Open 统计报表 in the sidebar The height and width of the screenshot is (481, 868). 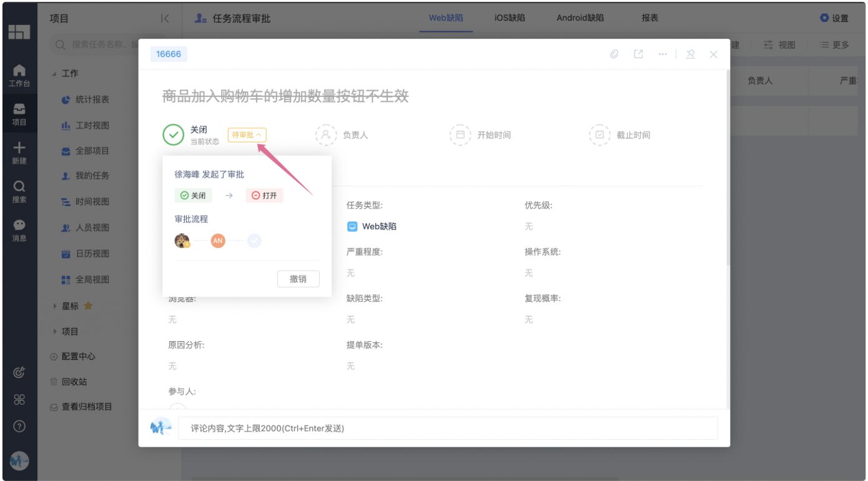point(86,99)
